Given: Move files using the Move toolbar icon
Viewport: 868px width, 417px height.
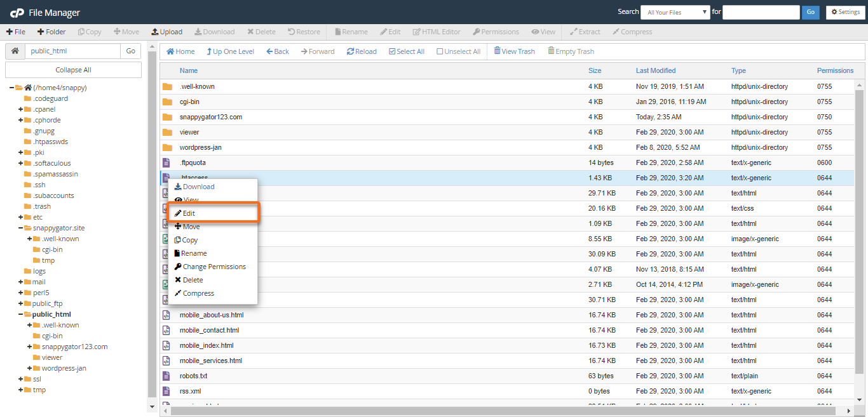Looking at the screenshot, I should [126, 31].
